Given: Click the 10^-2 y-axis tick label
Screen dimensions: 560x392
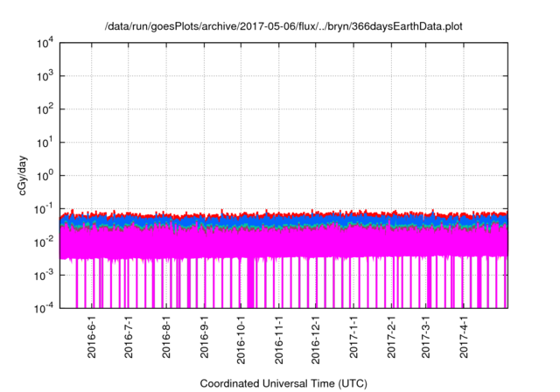Looking at the screenshot, I should point(44,242).
